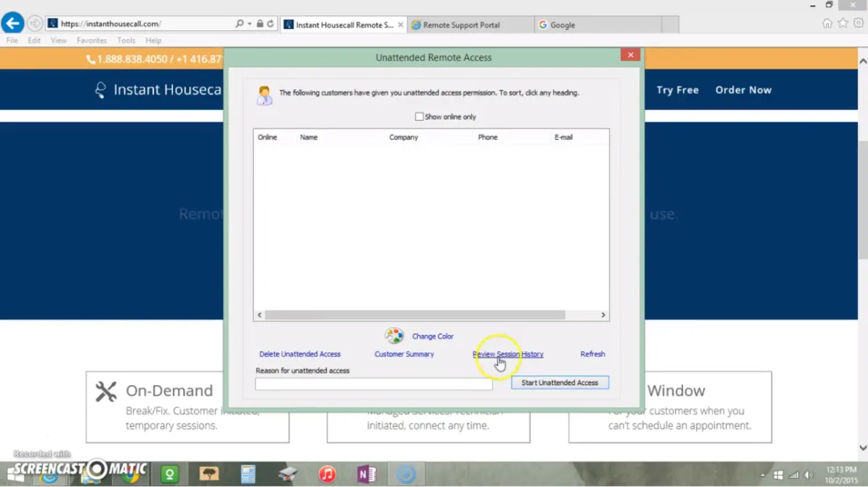This screenshot has height=487, width=868.
Task: Open the Customer Summary link
Action: coord(404,354)
